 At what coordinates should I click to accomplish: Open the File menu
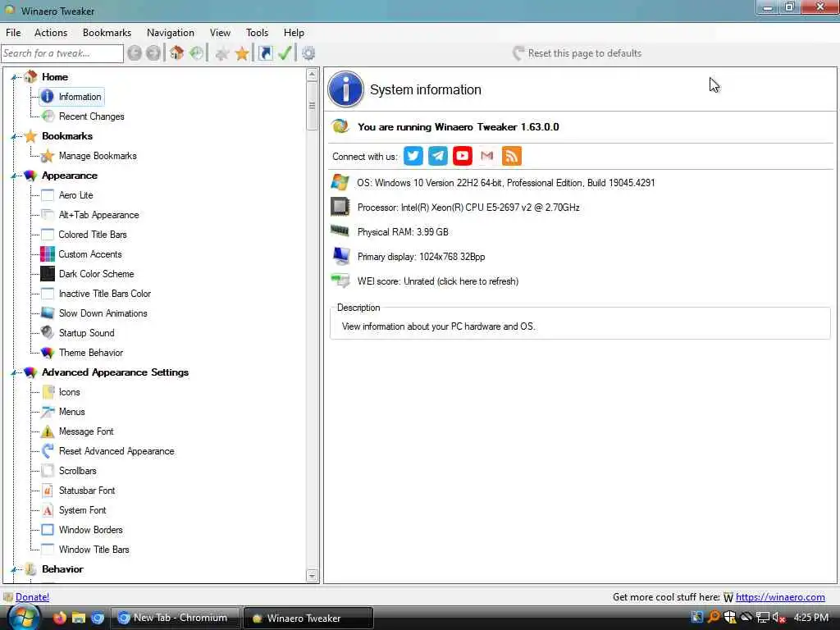click(x=13, y=33)
